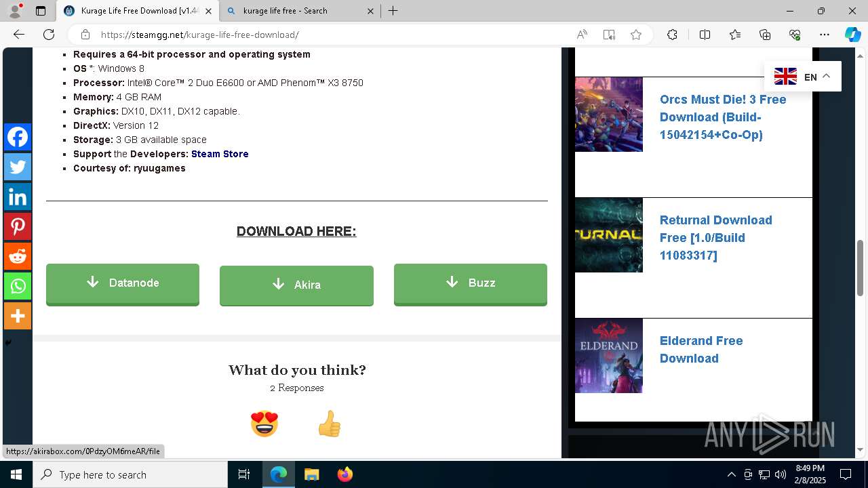
Task: View site information lock icon
Action: click(x=85, y=35)
